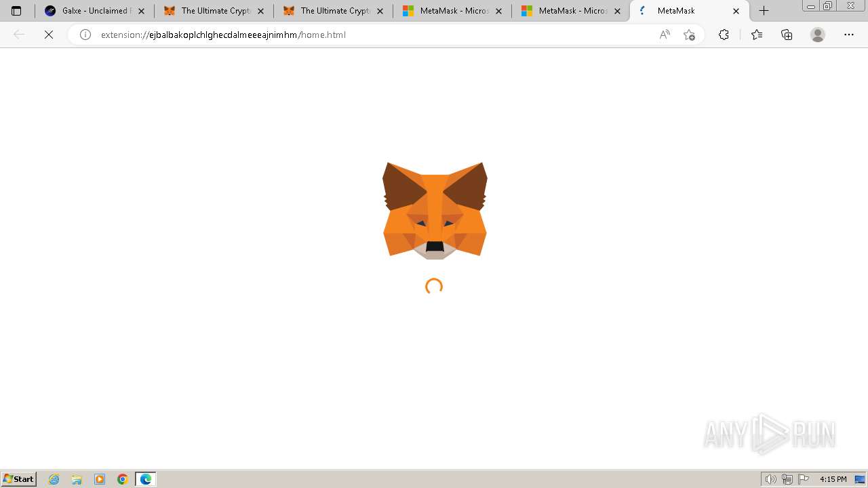The width and height of the screenshot is (868, 488).
Task: Open the tab actions menu icon
Action: [16, 11]
